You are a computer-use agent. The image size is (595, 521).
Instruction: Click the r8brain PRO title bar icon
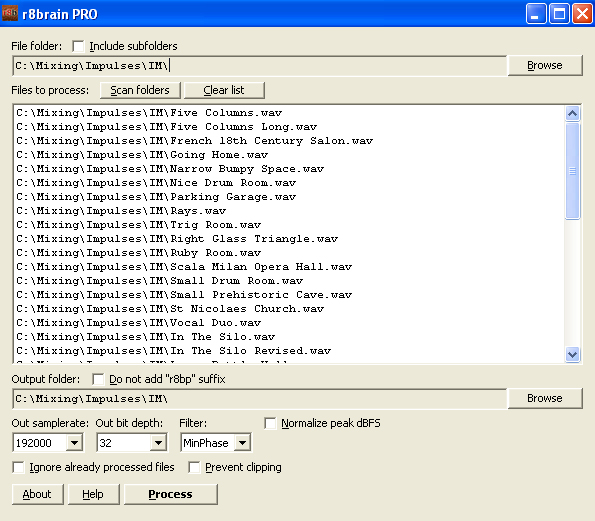pyautogui.click(x=9, y=14)
